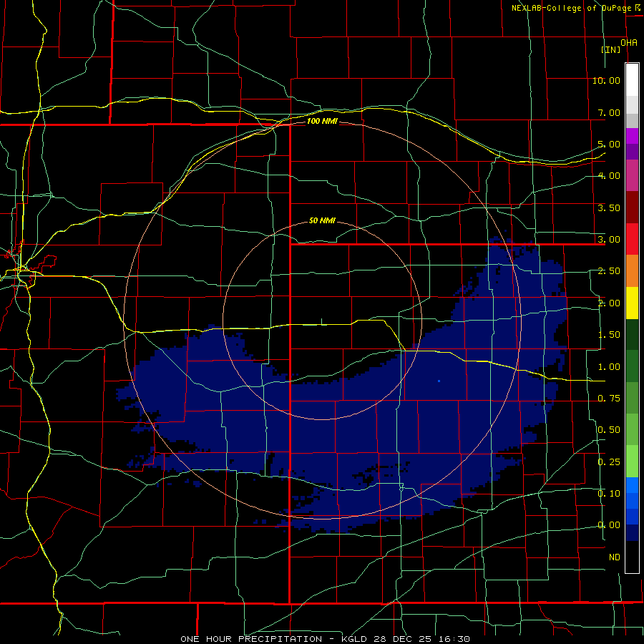Click the 5.00 legend value
This screenshot has width=644, height=644.
[x=609, y=144]
